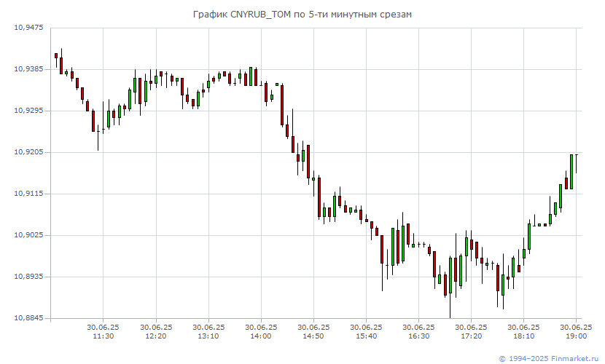The width and height of the screenshot is (605, 364).
Task: Click the x-axis time label 15:40
Action: click(366, 336)
